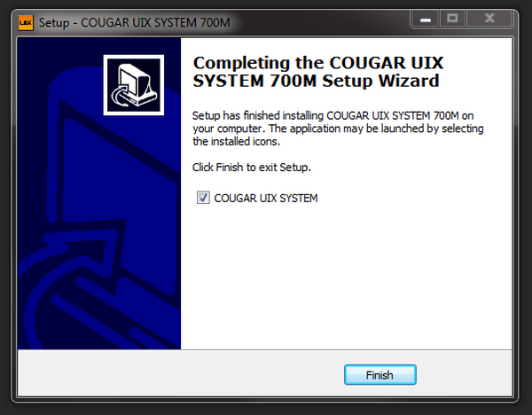
Task: Minimize the Setup window
Action: point(426,19)
